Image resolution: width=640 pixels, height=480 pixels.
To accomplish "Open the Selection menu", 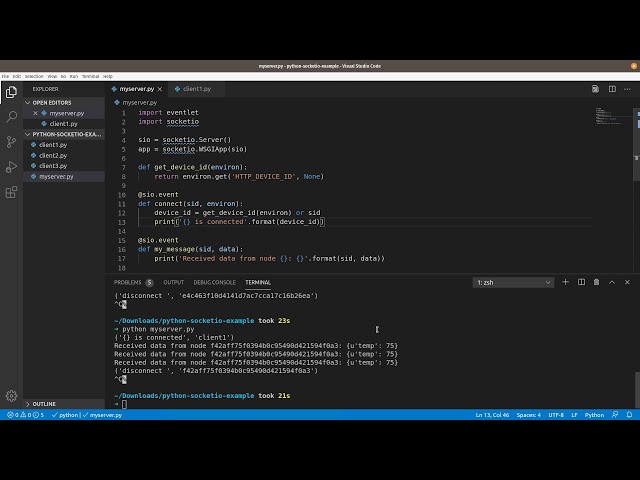I will tap(34, 76).
